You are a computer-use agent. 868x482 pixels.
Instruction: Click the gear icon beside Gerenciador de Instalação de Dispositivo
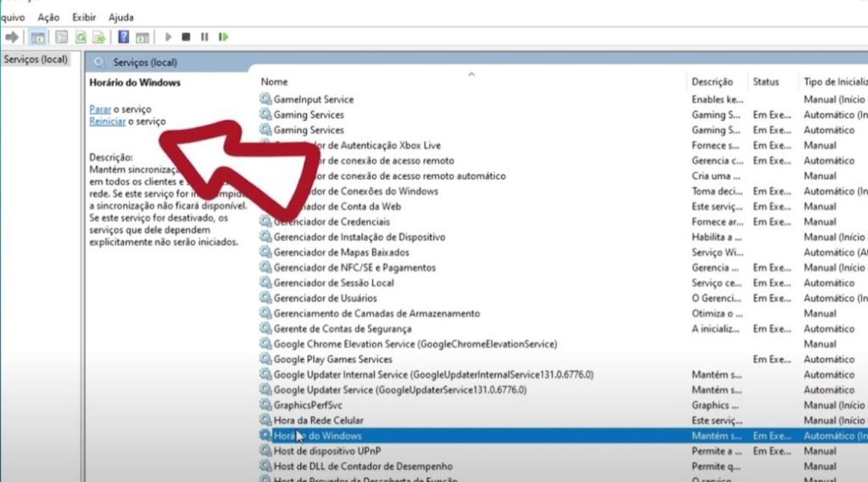(x=265, y=237)
